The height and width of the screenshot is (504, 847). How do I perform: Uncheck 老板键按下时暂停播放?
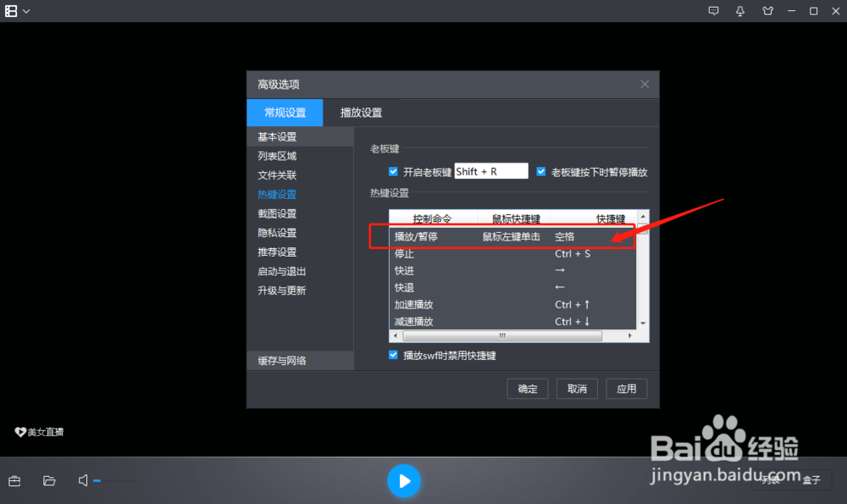tap(541, 171)
